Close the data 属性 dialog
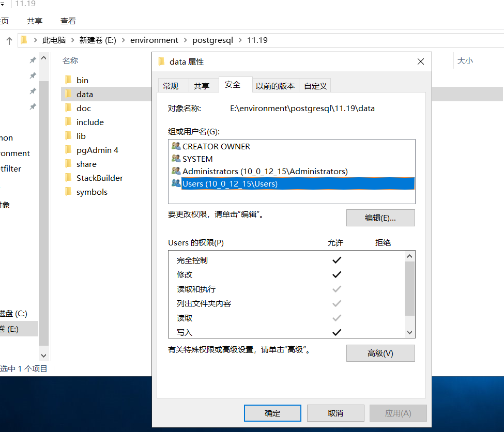Viewport: 504px width, 432px height. click(x=420, y=61)
